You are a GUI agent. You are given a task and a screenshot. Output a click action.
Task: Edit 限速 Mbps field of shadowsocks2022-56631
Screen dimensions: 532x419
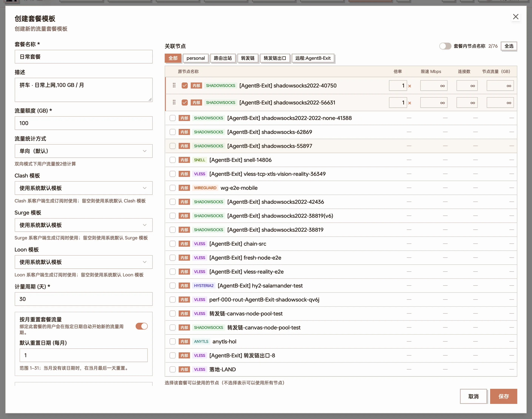coord(434,102)
